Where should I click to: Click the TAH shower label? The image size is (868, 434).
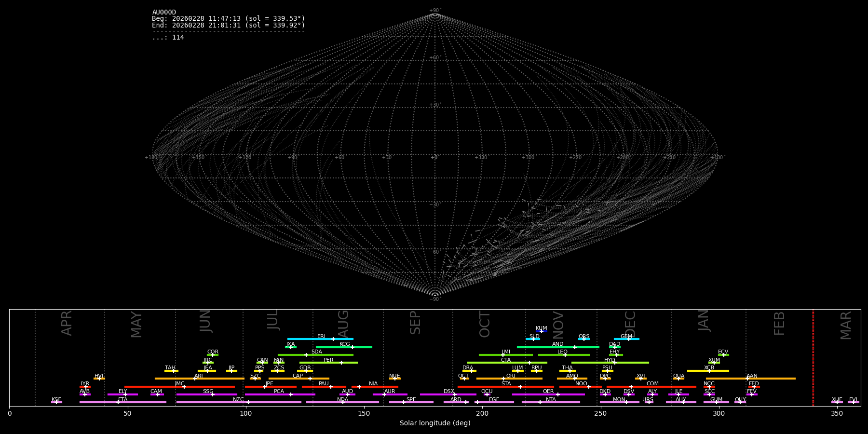[170, 368]
